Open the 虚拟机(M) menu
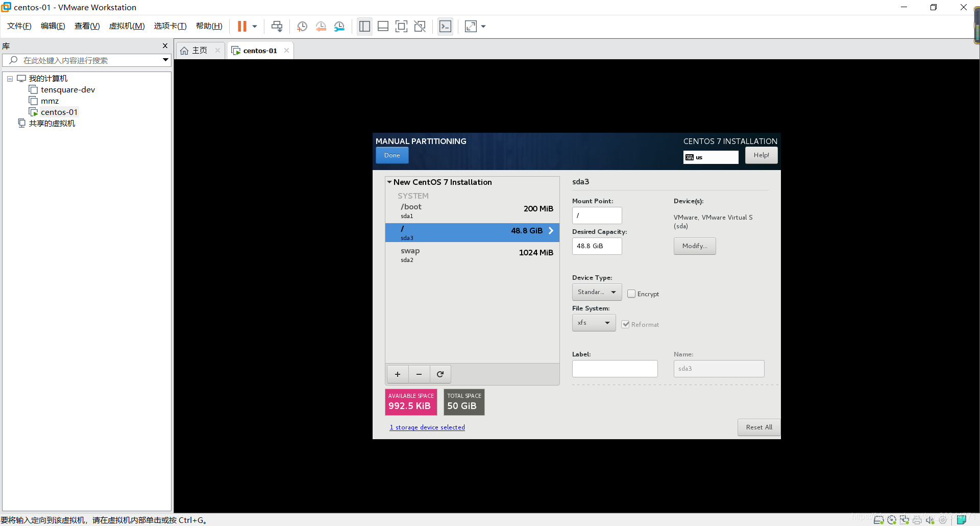The height and width of the screenshot is (526, 980). tap(127, 26)
